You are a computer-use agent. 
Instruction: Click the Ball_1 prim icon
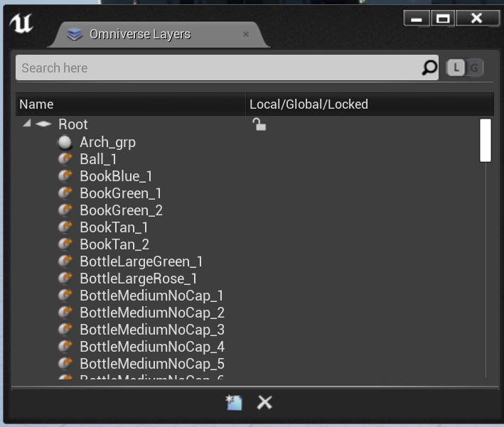[x=65, y=159]
